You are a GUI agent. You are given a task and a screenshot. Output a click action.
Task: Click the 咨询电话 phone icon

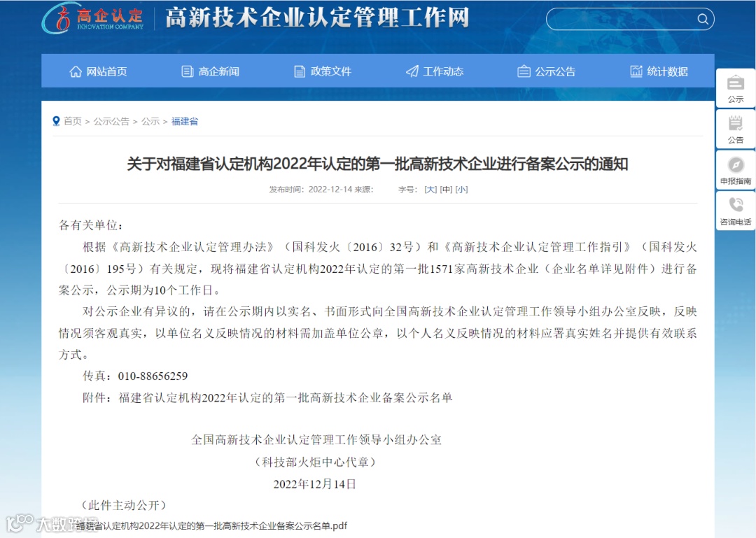[x=735, y=205]
